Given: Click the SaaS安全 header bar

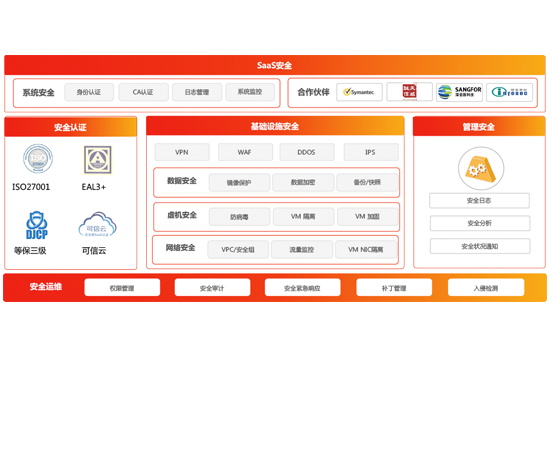Looking at the screenshot, I should tap(275, 65).
